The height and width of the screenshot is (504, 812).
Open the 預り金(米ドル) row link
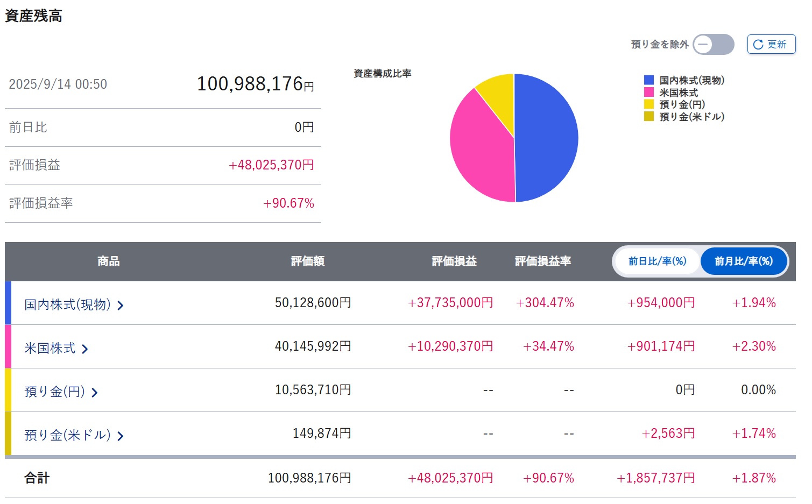(x=67, y=436)
